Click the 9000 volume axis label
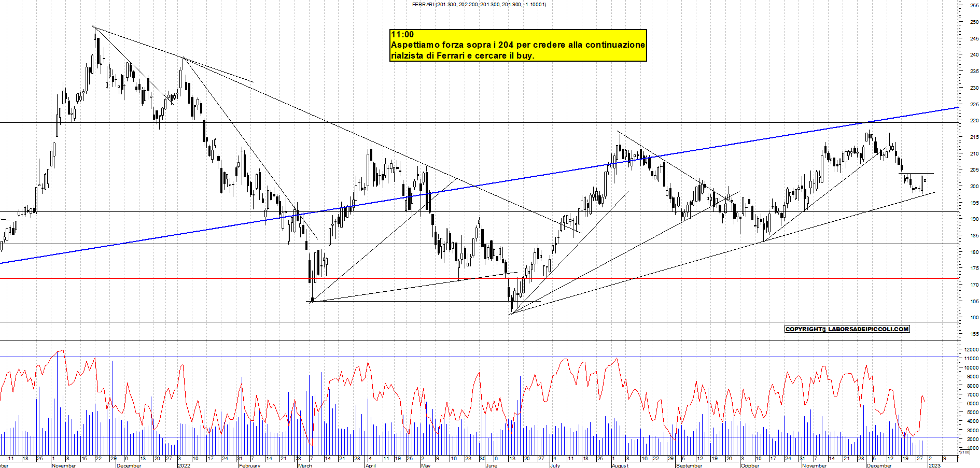The height and width of the screenshot is (468, 980). click(973, 376)
